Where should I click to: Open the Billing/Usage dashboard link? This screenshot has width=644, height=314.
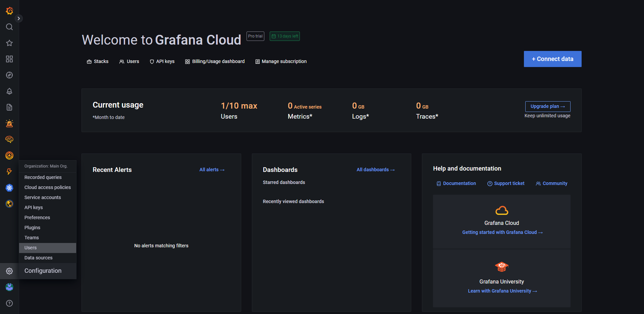tap(215, 61)
